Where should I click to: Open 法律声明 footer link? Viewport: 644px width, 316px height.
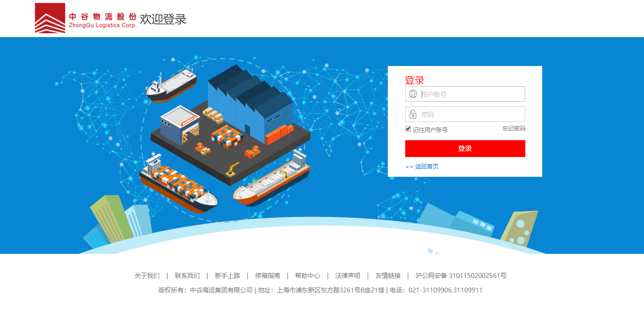pos(348,276)
